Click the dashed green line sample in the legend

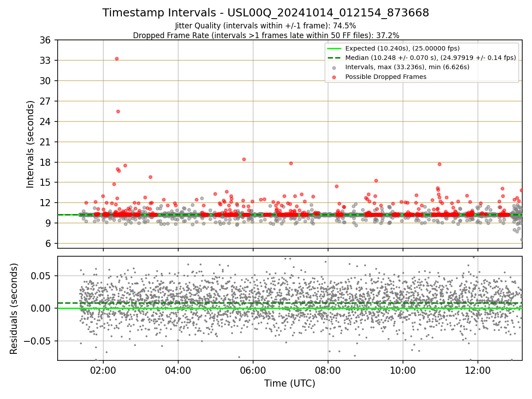pos(334,58)
